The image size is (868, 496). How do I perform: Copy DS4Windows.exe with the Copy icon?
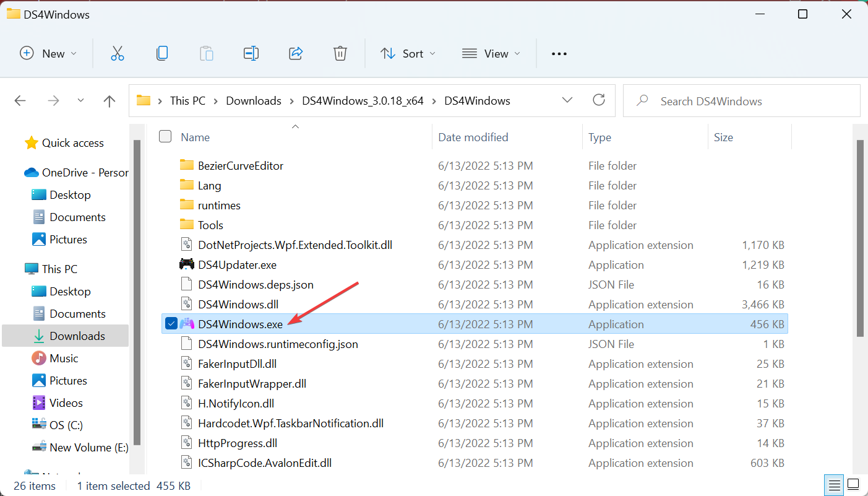click(x=162, y=53)
